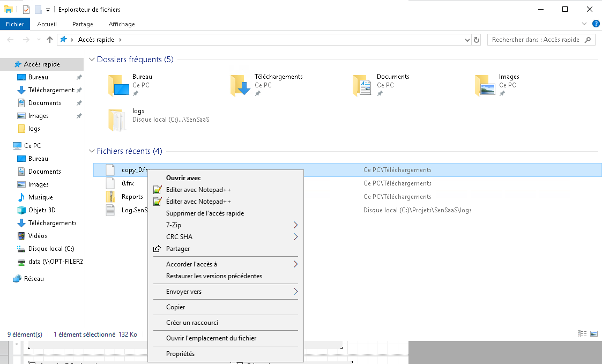Open the Affichage ribbon tab
This screenshot has height=364, width=602.
pyautogui.click(x=122, y=24)
